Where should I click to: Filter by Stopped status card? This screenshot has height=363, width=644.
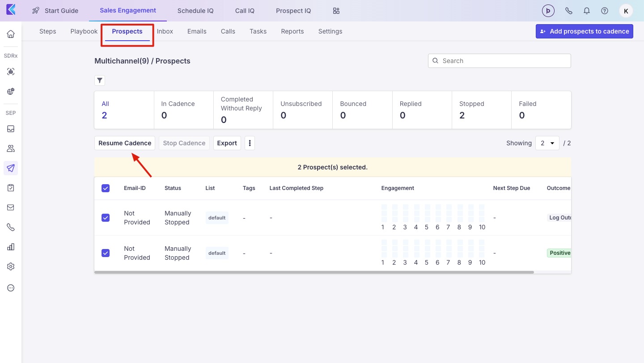pos(482,110)
